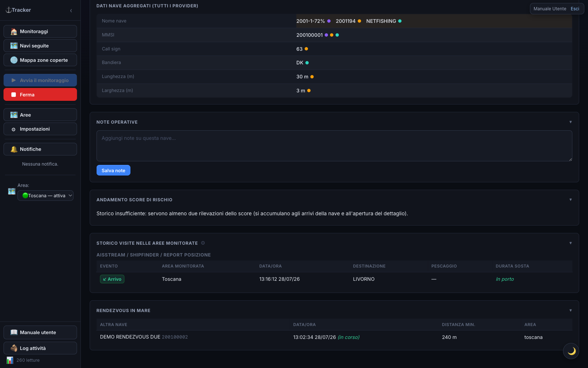This screenshot has width=588, height=368.
Task: Click the teal provider dot next to NETFISHING
Action: (400, 21)
